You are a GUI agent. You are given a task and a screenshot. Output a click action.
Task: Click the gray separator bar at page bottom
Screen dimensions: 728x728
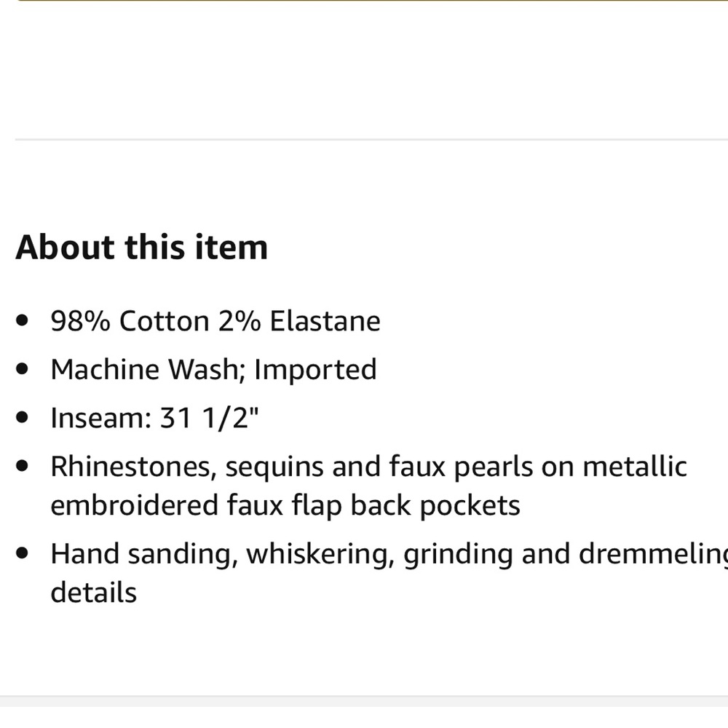click(x=364, y=701)
